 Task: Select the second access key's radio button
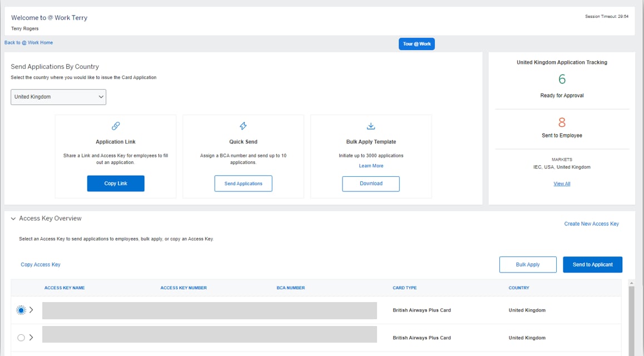[21, 337]
